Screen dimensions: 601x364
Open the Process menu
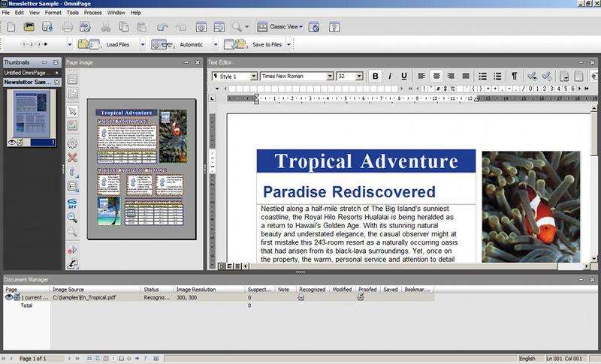pos(93,13)
